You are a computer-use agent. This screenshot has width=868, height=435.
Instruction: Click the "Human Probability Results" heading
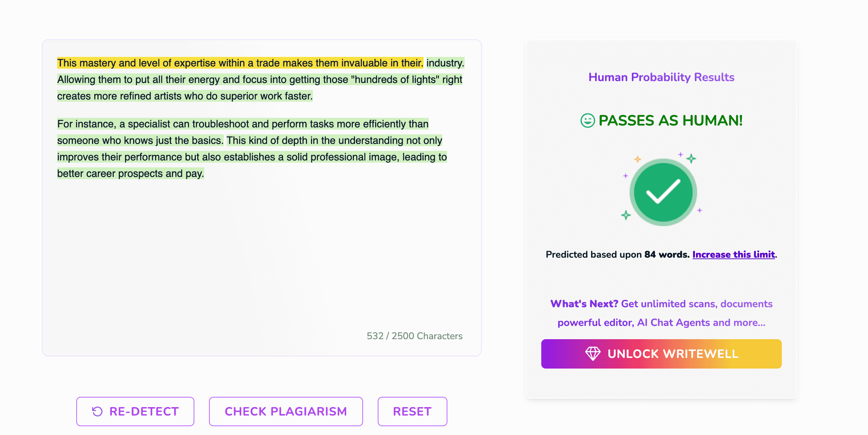point(661,77)
